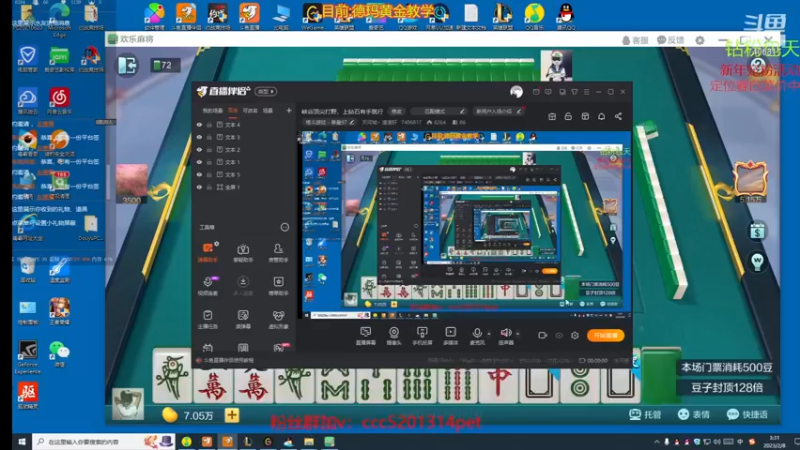The width and height of the screenshot is (800, 450).
Task: Toggle visibility of layer 文本 5
Action: click(x=199, y=174)
